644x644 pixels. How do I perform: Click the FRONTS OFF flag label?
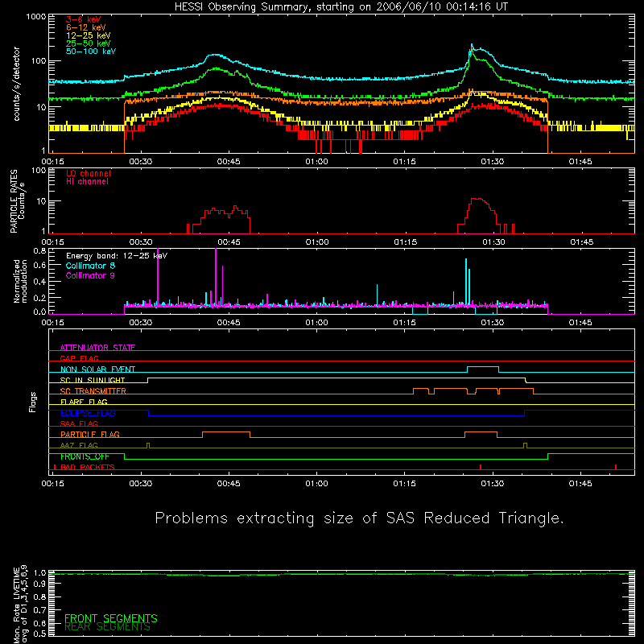(x=85, y=456)
